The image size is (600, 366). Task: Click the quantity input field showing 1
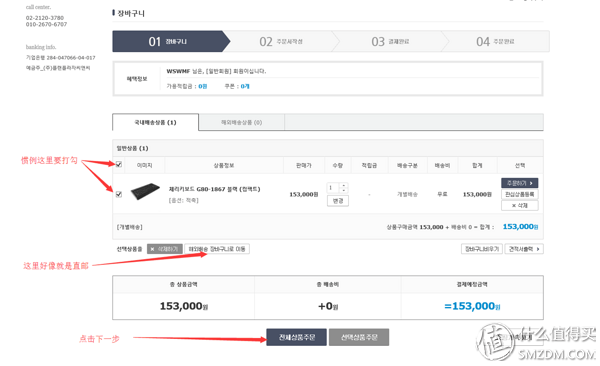[333, 188]
